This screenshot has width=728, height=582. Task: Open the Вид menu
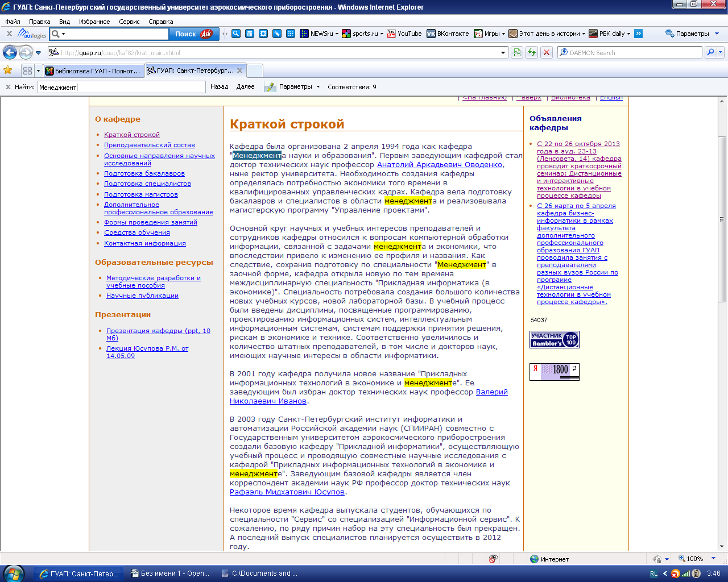64,22
